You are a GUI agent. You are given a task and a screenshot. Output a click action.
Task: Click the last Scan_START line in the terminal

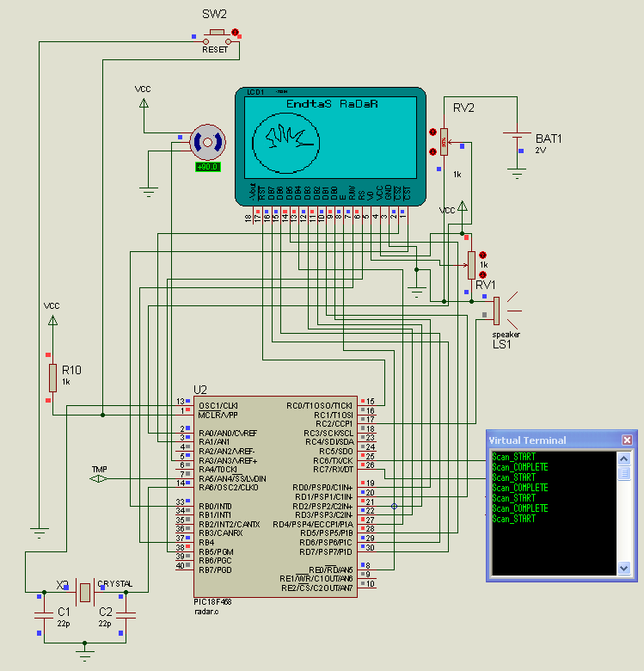pos(513,519)
